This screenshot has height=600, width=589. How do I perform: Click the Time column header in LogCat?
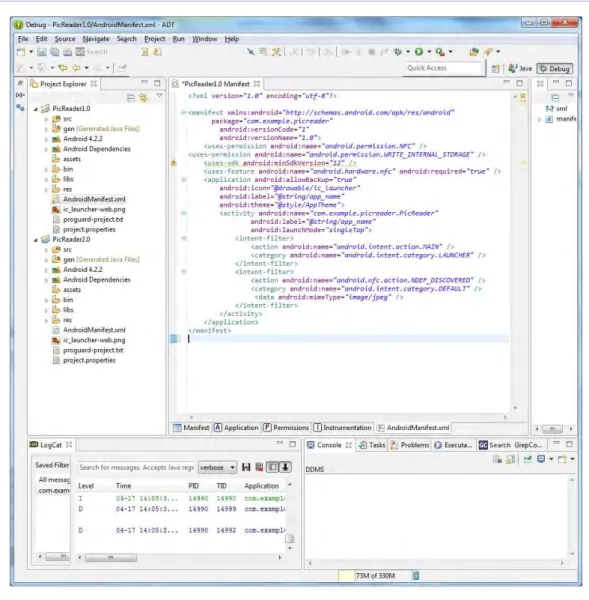(x=124, y=486)
